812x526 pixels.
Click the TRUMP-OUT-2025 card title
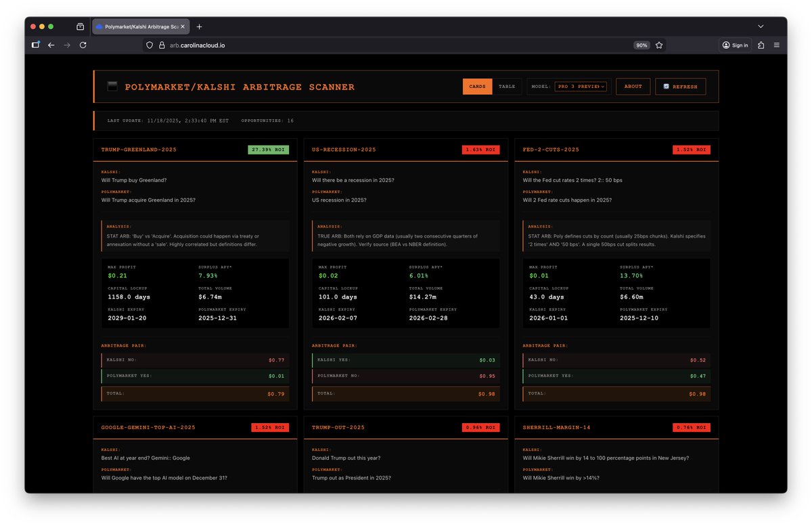point(338,428)
